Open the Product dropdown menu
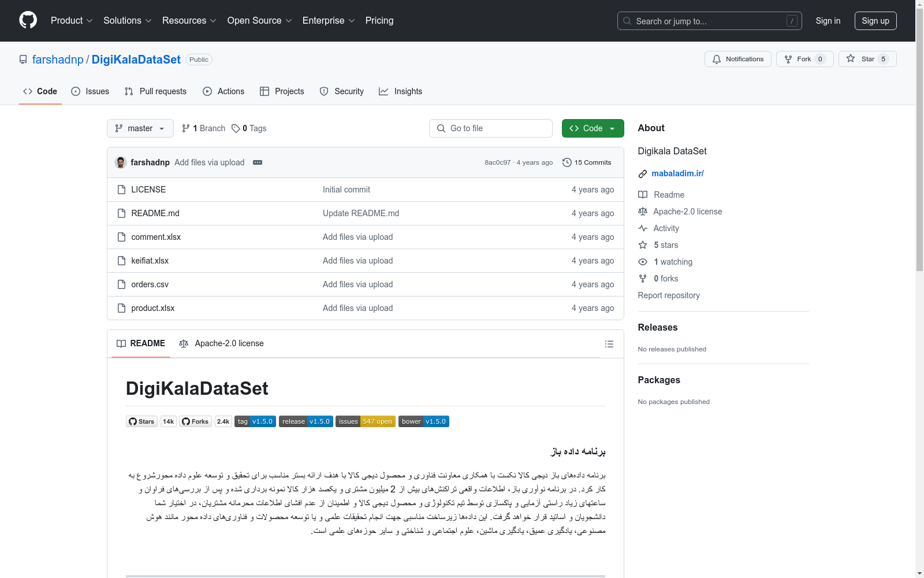 point(72,20)
